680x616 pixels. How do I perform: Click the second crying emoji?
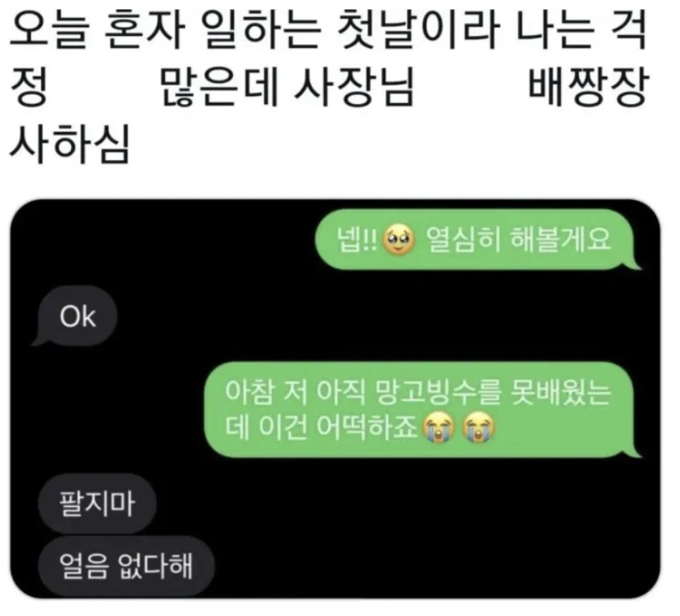[x=478, y=427]
